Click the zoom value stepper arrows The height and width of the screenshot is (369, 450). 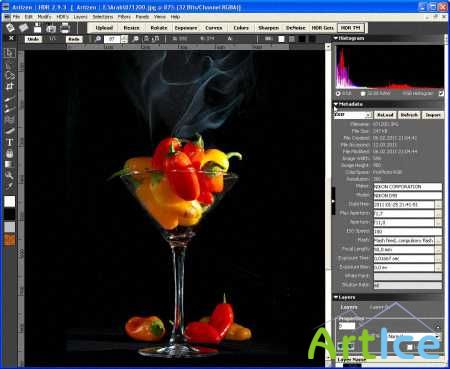(124, 39)
